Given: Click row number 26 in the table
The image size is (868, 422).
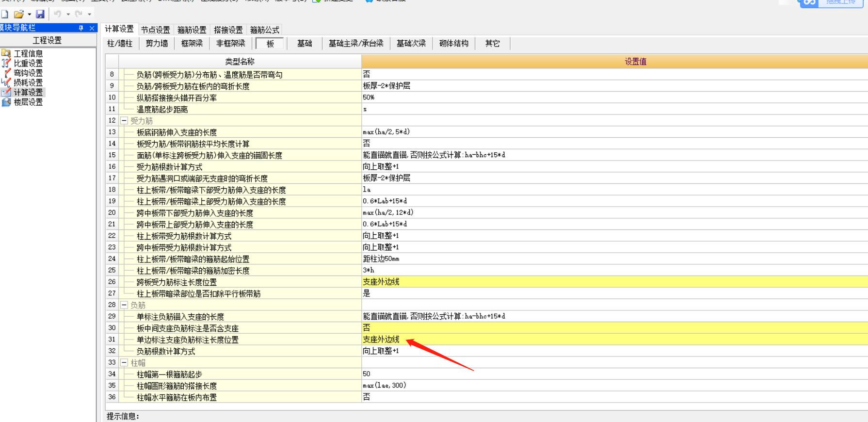Looking at the screenshot, I should pyautogui.click(x=112, y=282).
